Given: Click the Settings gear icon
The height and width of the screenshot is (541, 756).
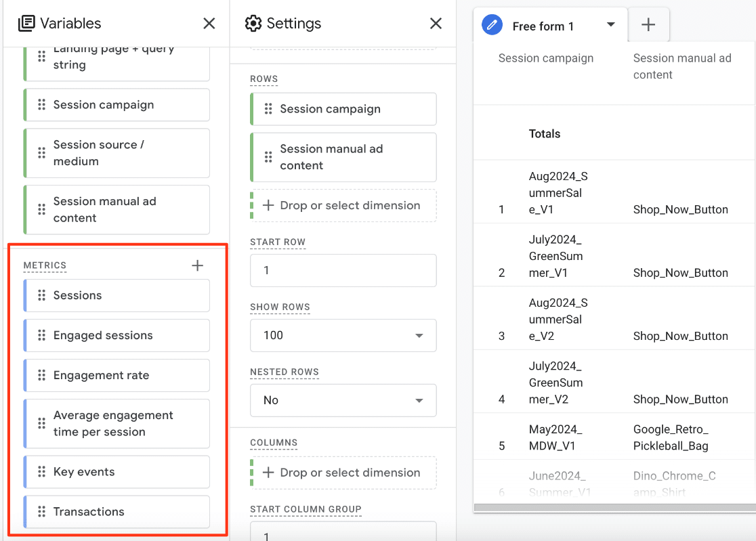Looking at the screenshot, I should (253, 23).
